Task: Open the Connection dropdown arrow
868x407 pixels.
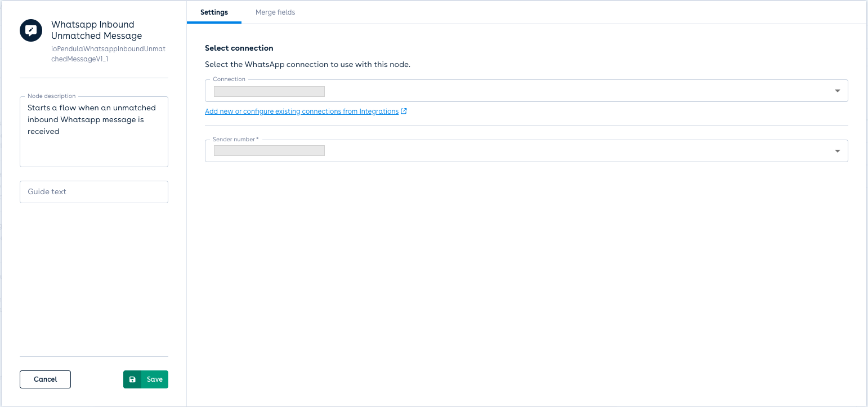Action: (837, 91)
